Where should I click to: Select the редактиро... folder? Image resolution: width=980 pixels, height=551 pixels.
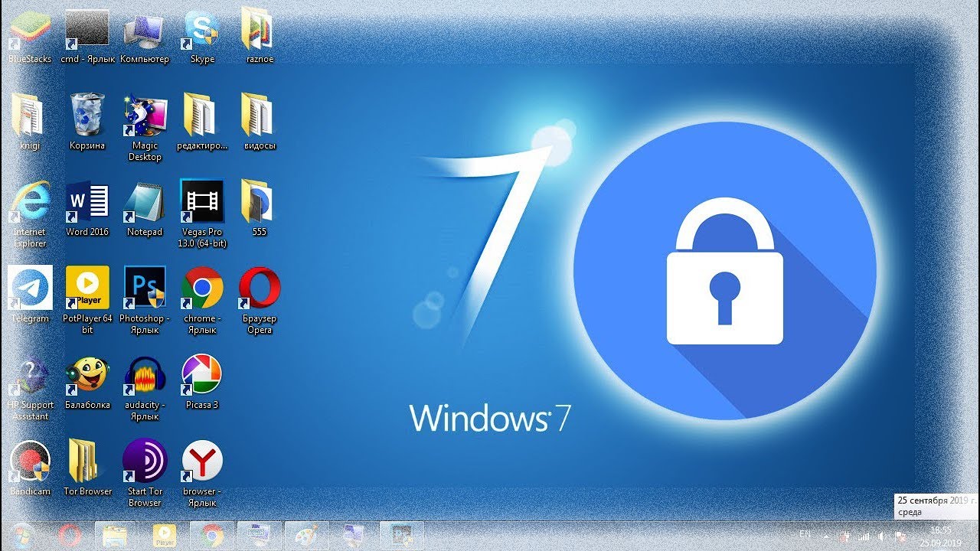pos(202,122)
